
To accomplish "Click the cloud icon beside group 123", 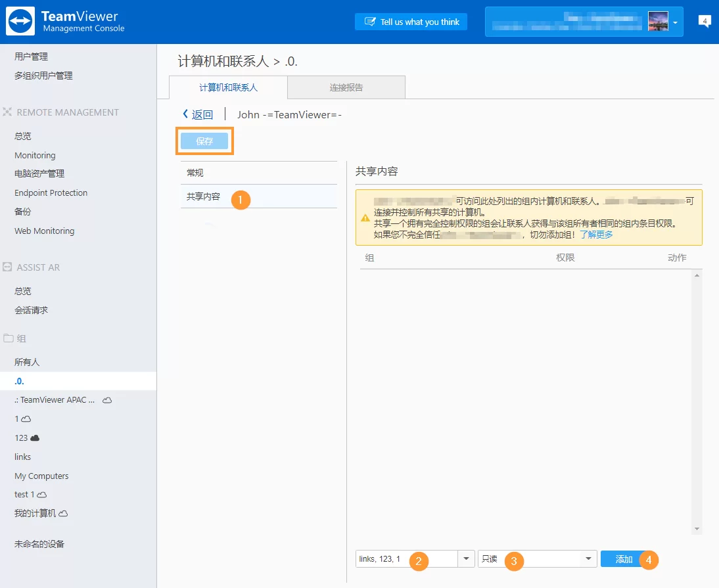I will click(x=35, y=438).
